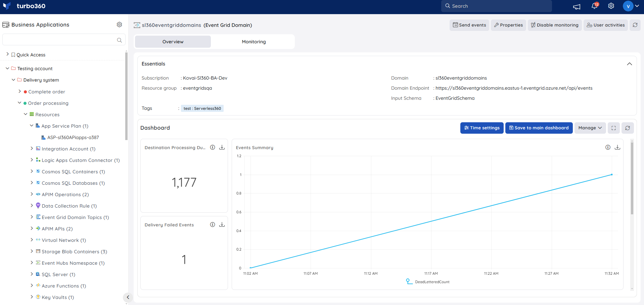
Task: Select Logic Apps Custom Connector group
Action: (x=81, y=160)
